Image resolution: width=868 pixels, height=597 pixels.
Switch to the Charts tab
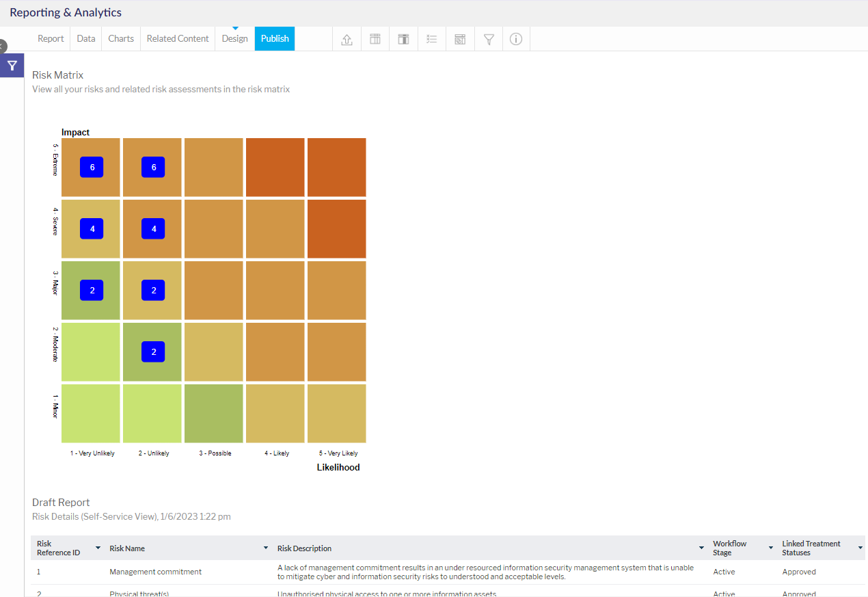[x=121, y=39]
